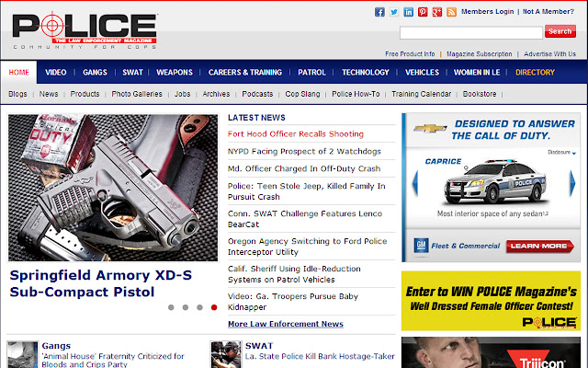
Task: Open the LinkedIn social icon
Action: click(x=408, y=12)
